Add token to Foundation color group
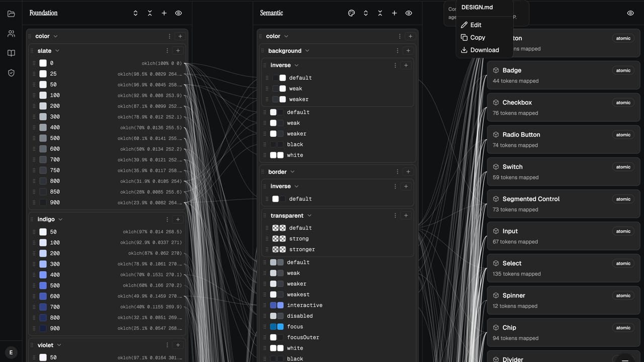The image size is (644, 362). (180, 36)
